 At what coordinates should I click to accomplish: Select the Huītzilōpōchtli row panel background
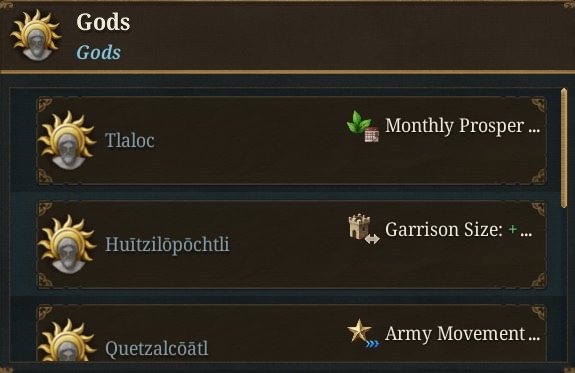pyautogui.click(x=292, y=245)
